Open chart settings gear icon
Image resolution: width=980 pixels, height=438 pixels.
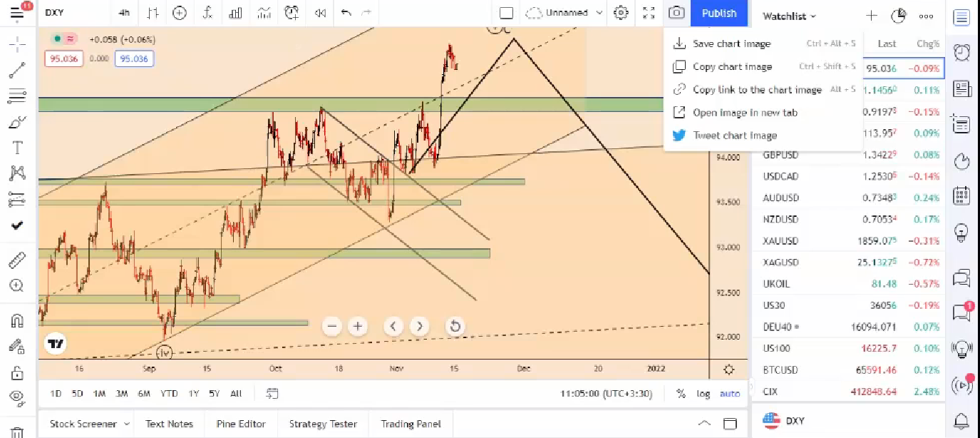point(621,13)
